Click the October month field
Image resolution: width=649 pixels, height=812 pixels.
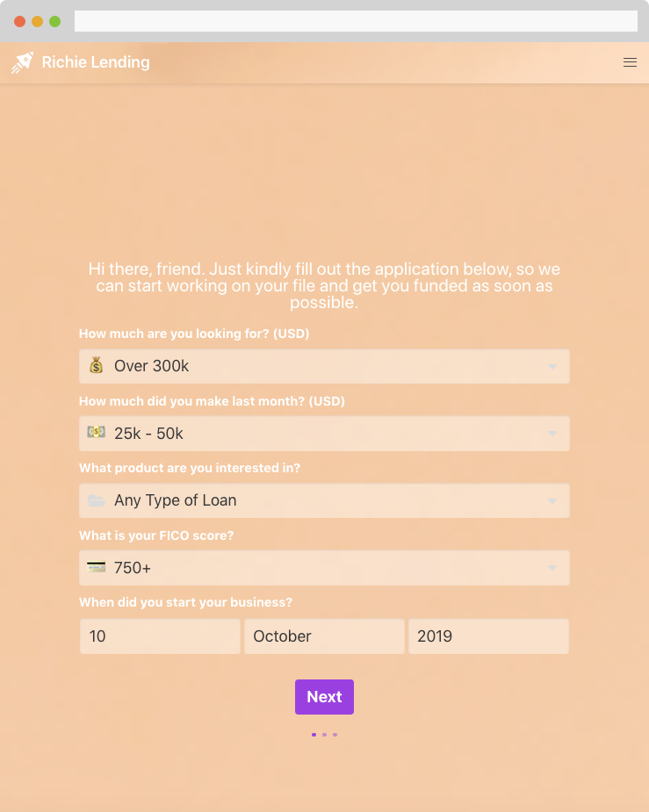(323, 636)
